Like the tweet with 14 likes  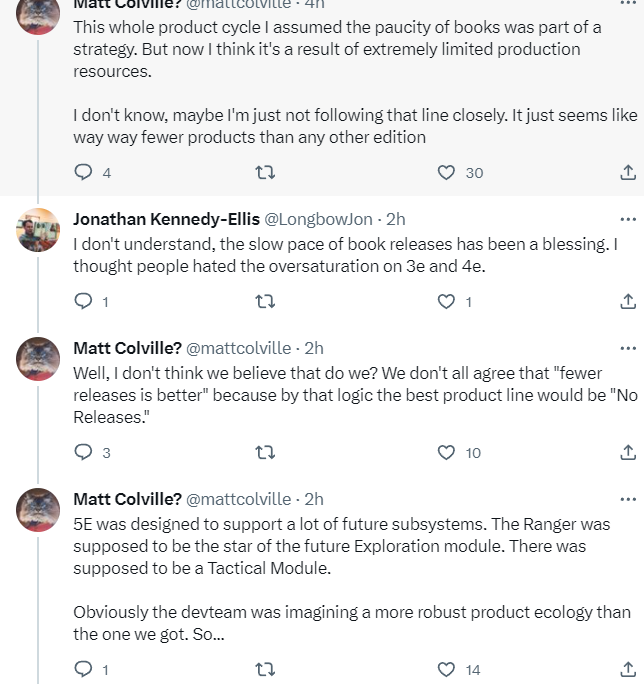click(447, 669)
